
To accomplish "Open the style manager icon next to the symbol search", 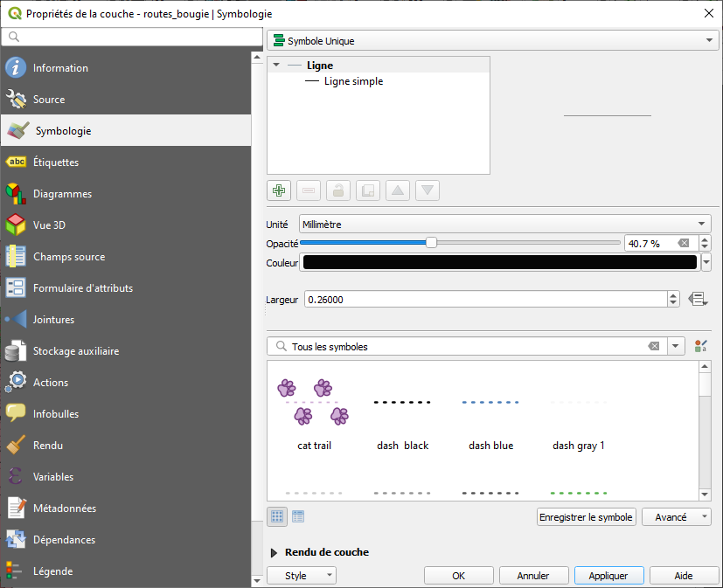I will [x=700, y=347].
